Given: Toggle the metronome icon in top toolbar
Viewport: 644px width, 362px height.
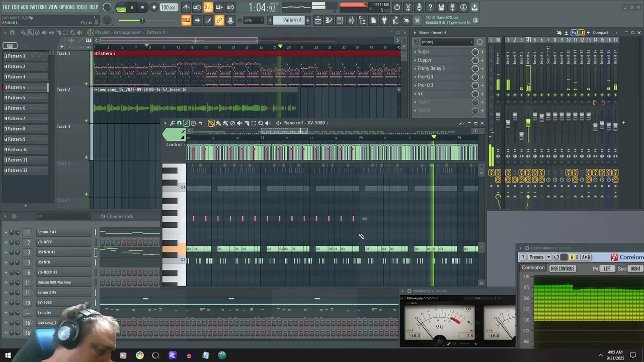Looking at the screenshot, I should point(186,8).
